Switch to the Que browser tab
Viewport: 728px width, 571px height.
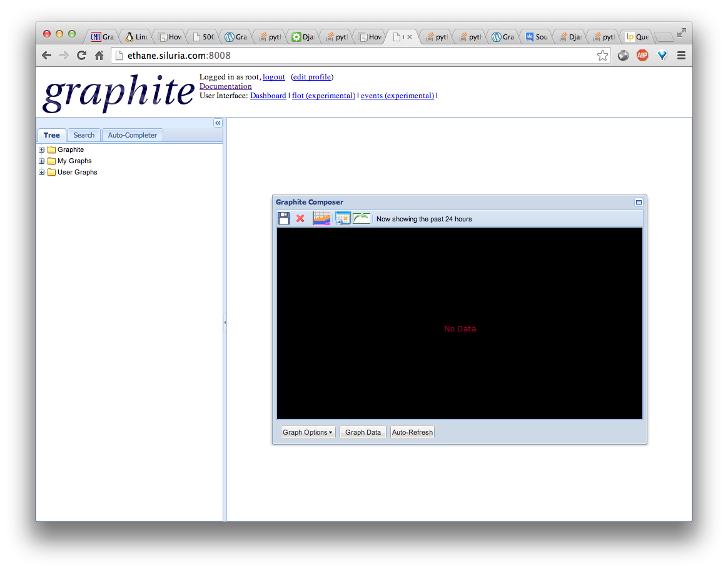(637, 37)
